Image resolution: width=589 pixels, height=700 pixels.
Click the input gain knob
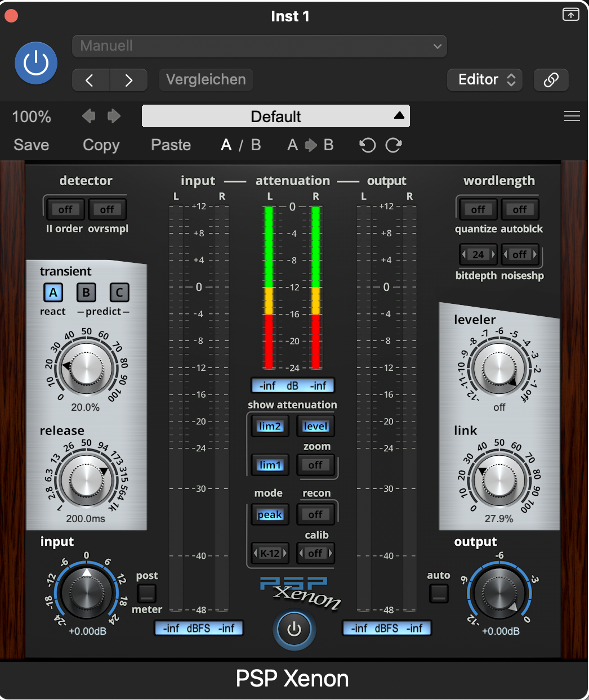(86, 592)
